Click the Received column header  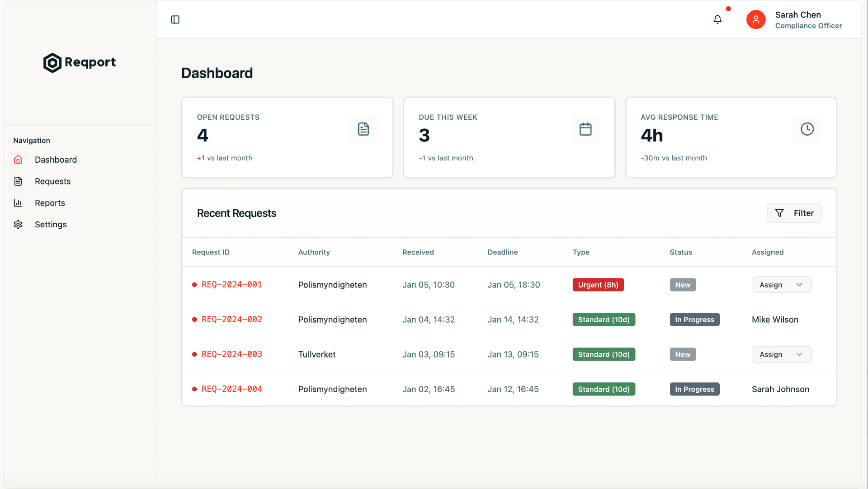pyautogui.click(x=418, y=252)
